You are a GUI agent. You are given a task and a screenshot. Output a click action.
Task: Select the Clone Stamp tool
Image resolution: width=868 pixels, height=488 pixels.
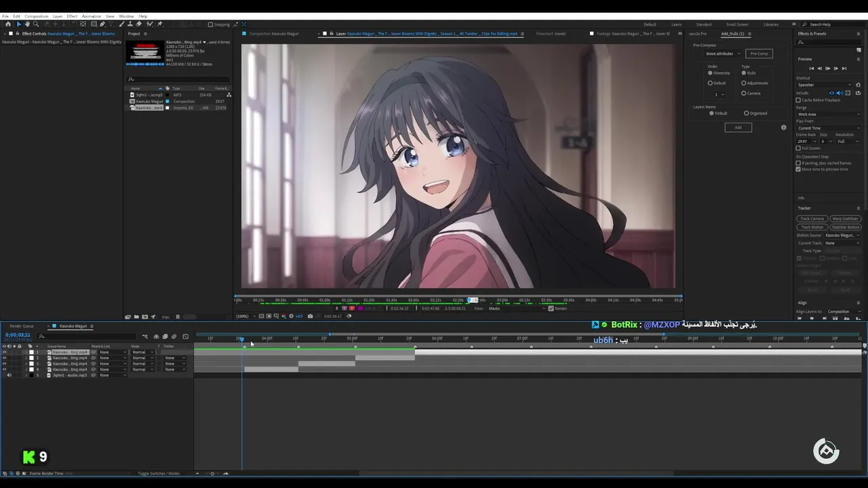pyautogui.click(x=130, y=24)
